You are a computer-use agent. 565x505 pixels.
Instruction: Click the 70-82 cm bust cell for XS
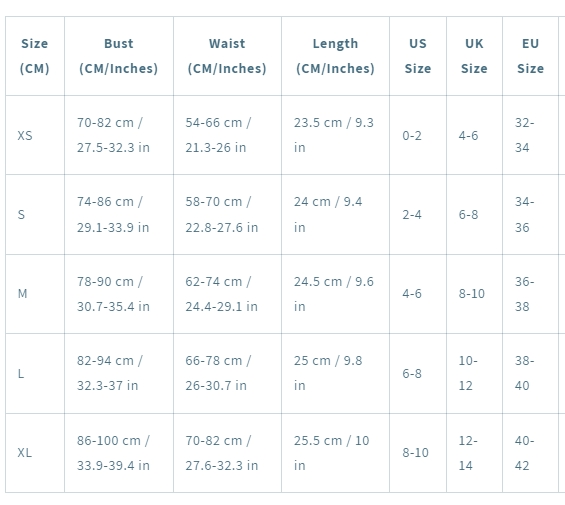[x=119, y=135]
